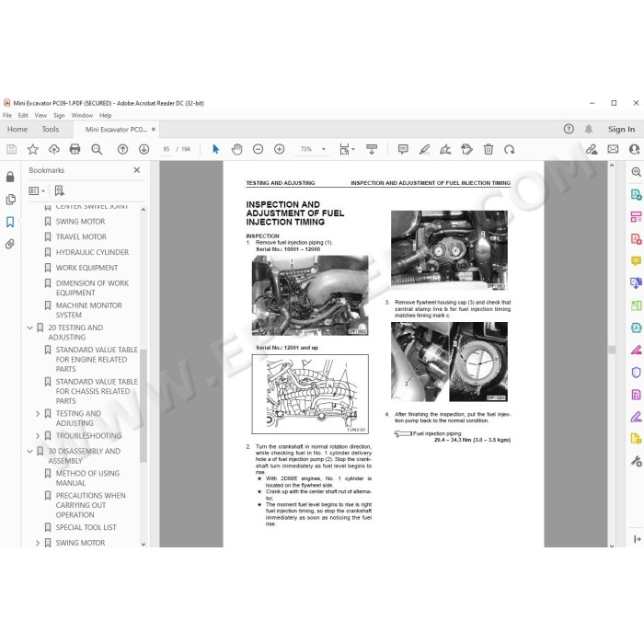Send file by email envelope icon
This screenshot has height=644, width=644.
pos(613,149)
